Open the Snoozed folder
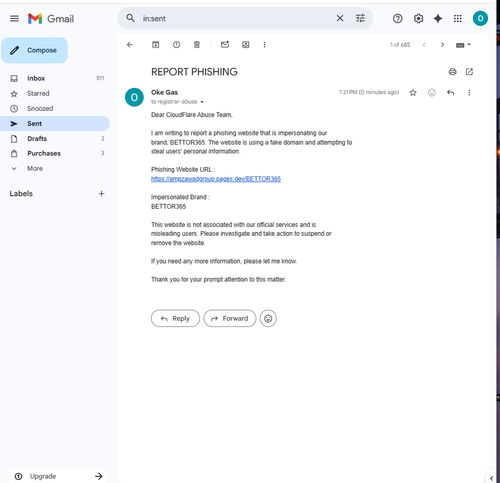Viewport: 500px width, 483px height. click(55, 109)
